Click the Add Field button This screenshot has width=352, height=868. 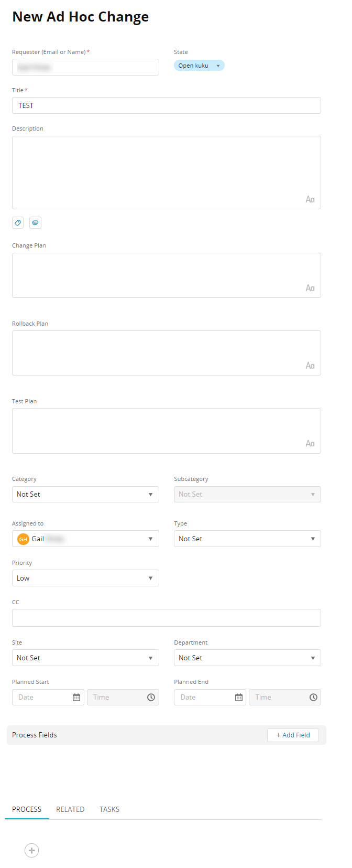pos(293,735)
